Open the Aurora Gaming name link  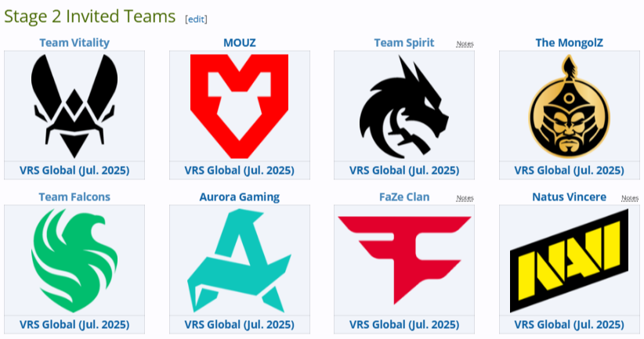[x=240, y=197]
